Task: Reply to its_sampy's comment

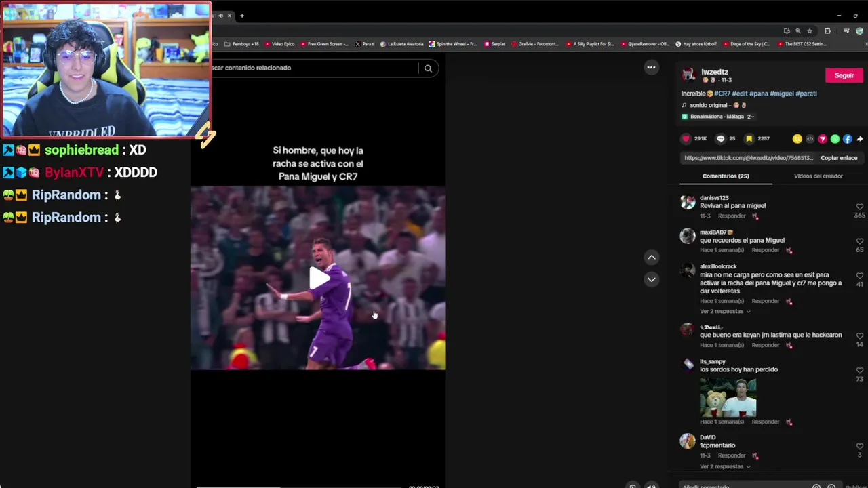Action: click(766, 422)
